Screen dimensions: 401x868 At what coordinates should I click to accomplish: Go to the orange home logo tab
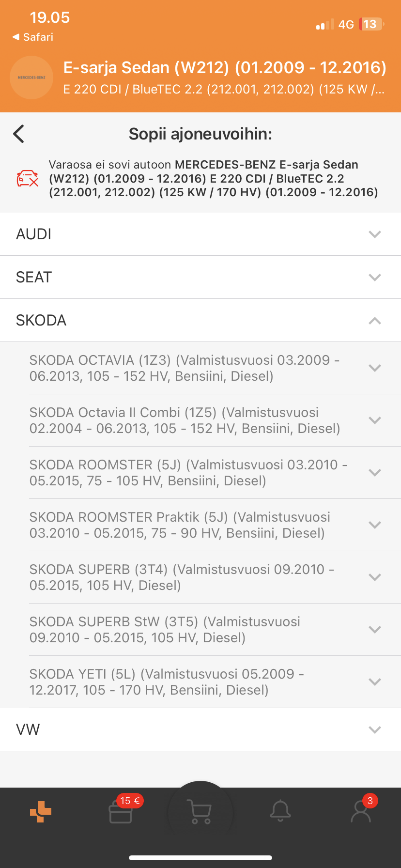pyautogui.click(x=41, y=812)
